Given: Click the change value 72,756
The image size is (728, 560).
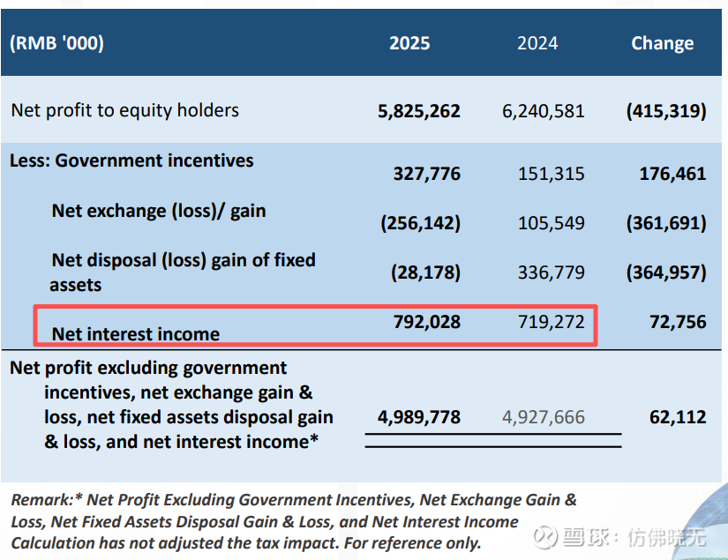Looking at the screenshot, I should point(678,322).
